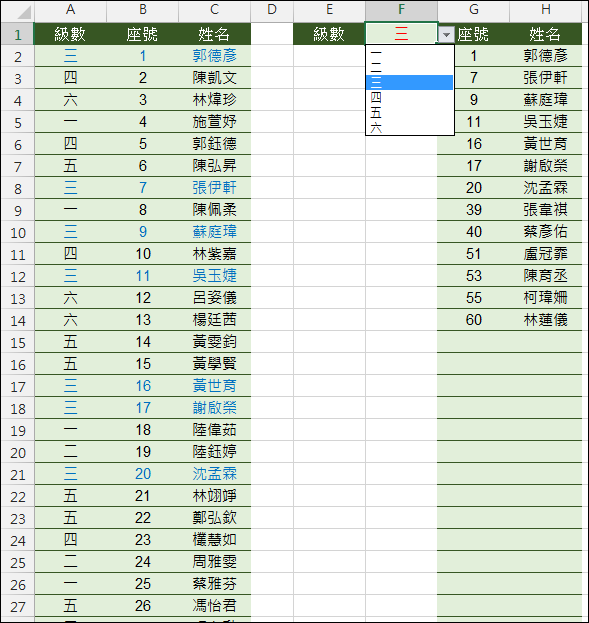Select column D header

[x=272, y=10]
